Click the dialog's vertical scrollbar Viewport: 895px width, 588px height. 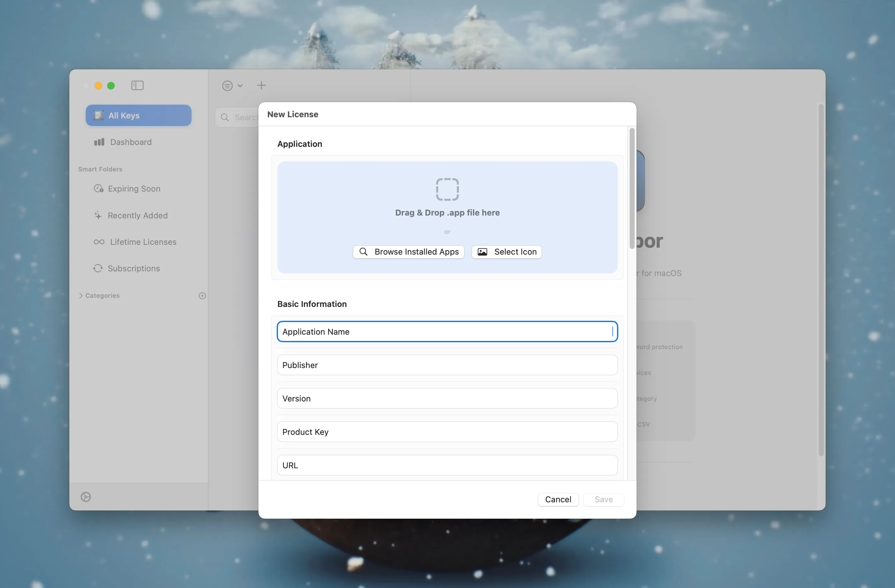632,188
